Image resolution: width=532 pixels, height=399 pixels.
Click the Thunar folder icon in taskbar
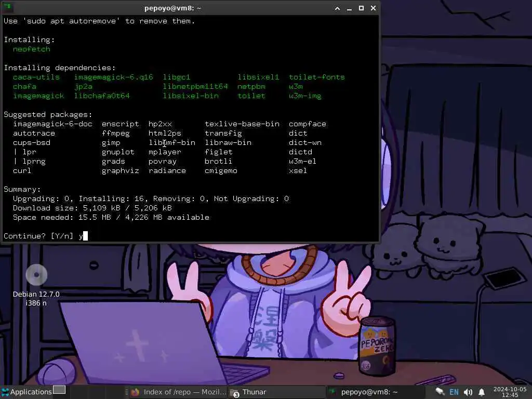[x=234, y=393]
